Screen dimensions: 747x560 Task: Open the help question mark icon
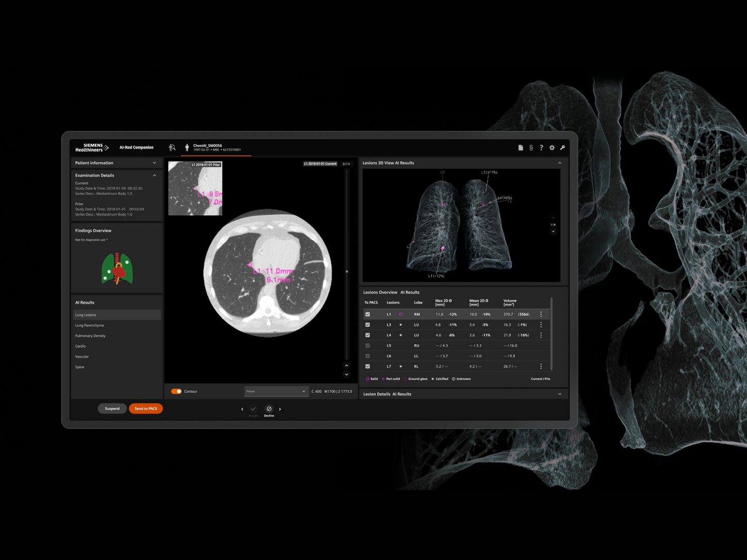coord(541,147)
